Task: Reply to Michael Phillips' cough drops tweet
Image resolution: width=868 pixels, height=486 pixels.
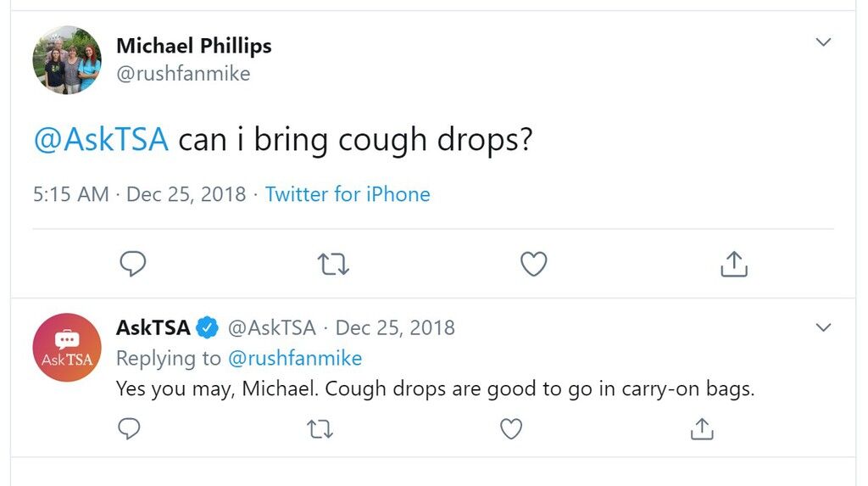Action: point(133,264)
